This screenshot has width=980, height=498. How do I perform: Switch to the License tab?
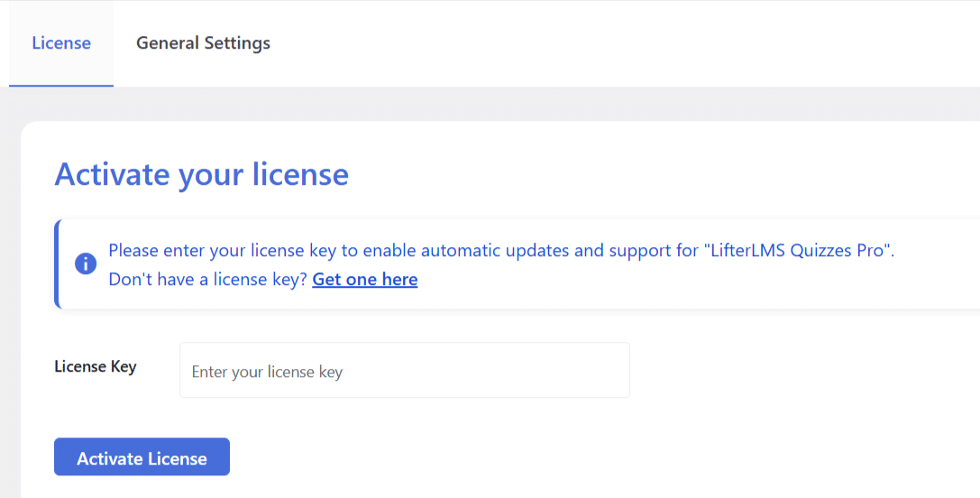[61, 43]
